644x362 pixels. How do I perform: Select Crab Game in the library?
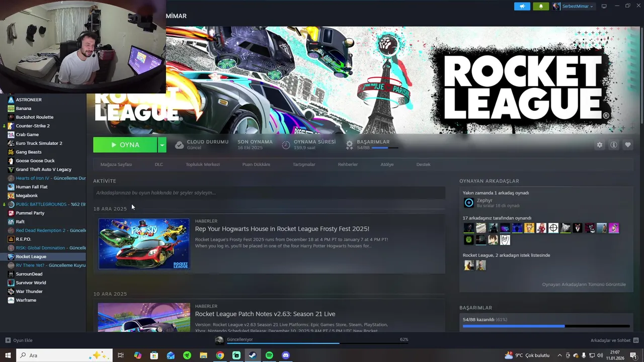(x=27, y=135)
